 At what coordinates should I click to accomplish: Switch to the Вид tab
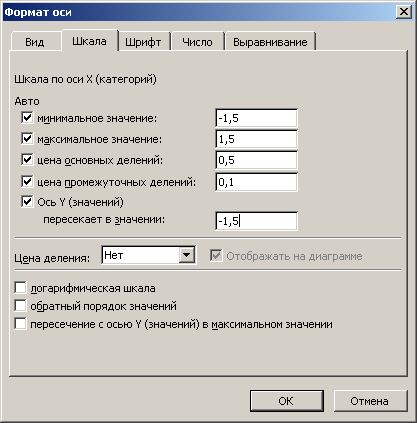click(x=35, y=42)
